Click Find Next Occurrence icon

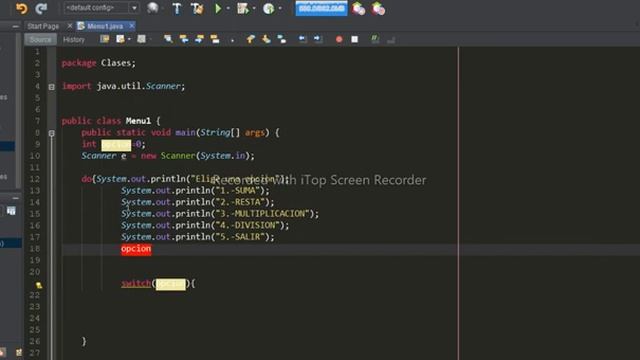click(x=199, y=39)
